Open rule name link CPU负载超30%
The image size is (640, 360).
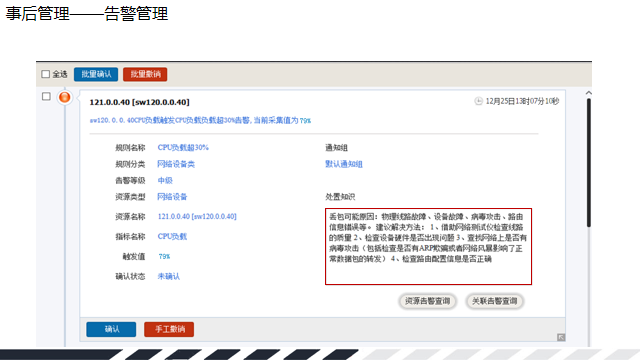point(183,148)
